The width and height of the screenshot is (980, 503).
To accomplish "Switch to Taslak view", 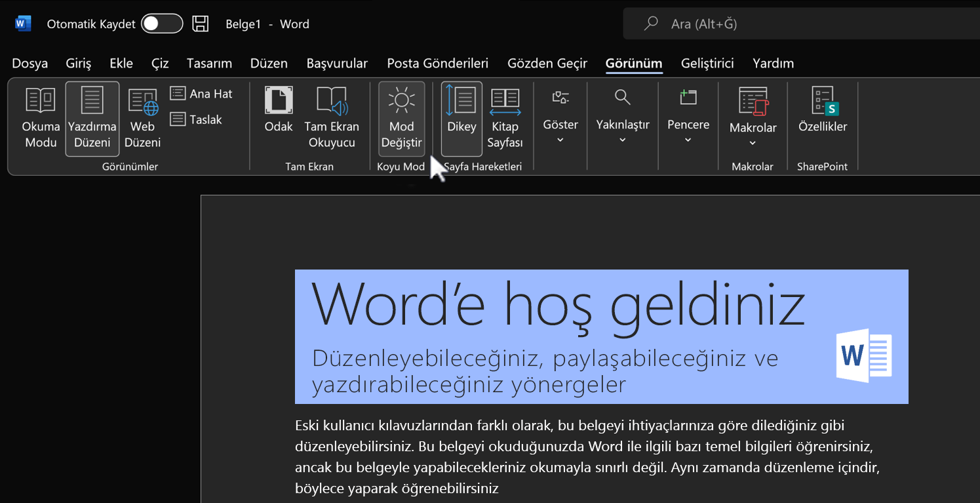I will click(196, 119).
